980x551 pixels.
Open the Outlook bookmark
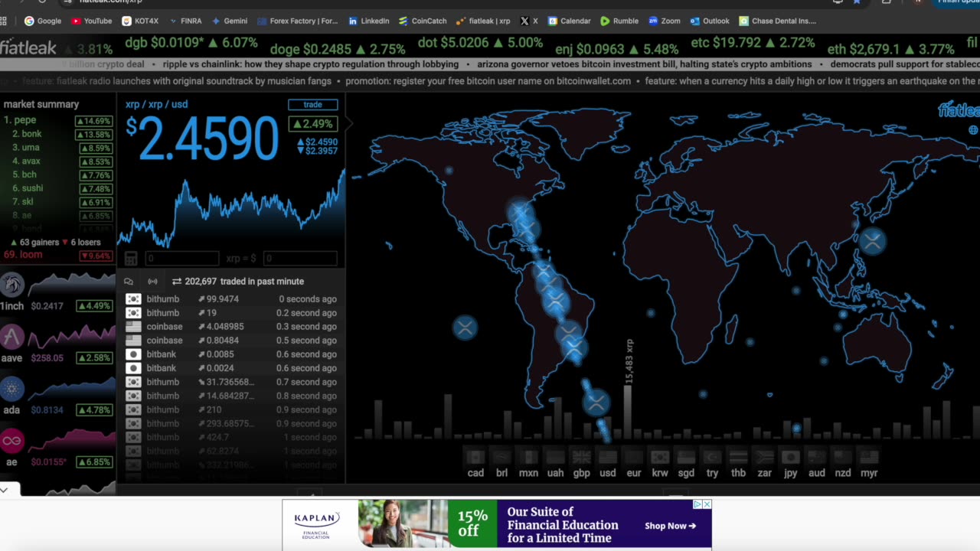(x=710, y=21)
